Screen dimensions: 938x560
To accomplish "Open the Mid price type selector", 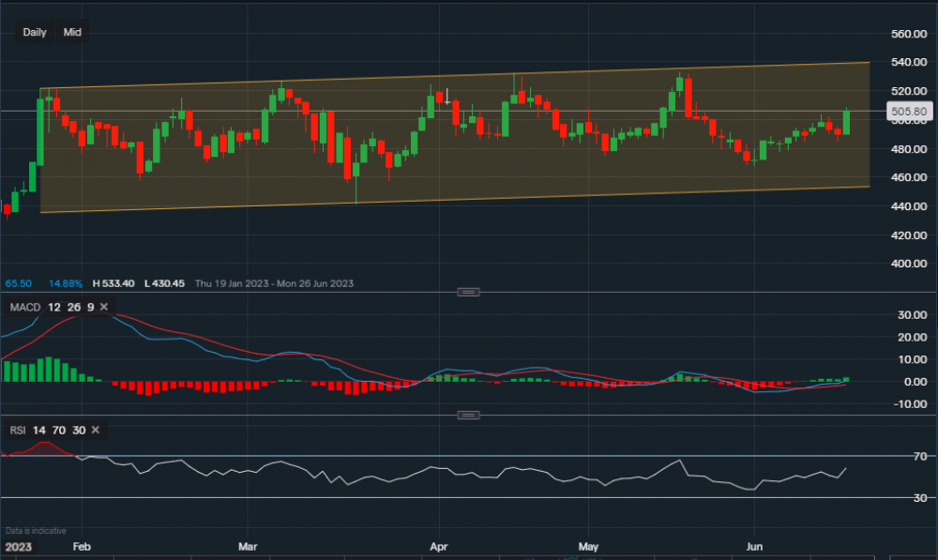I will pos(72,32).
